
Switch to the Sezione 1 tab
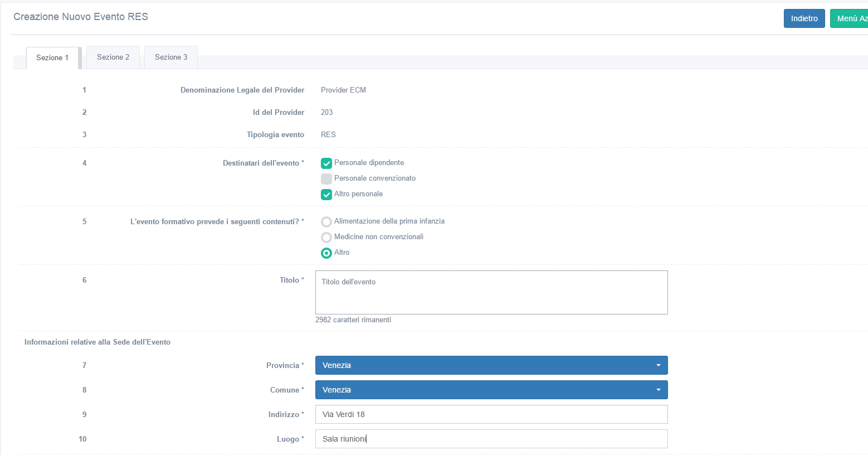[x=52, y=57]
